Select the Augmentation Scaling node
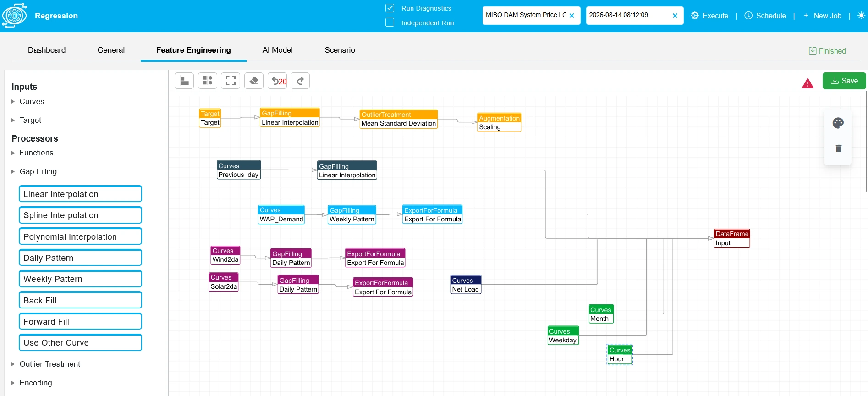This screenshot has height=396, width=868. pyautogui.click(x=499, y=122)
